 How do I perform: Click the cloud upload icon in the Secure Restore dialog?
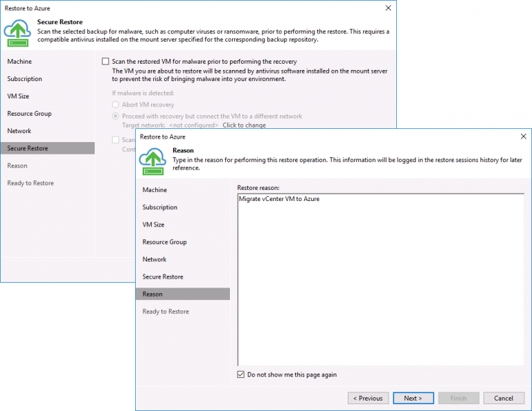point(17,33)
